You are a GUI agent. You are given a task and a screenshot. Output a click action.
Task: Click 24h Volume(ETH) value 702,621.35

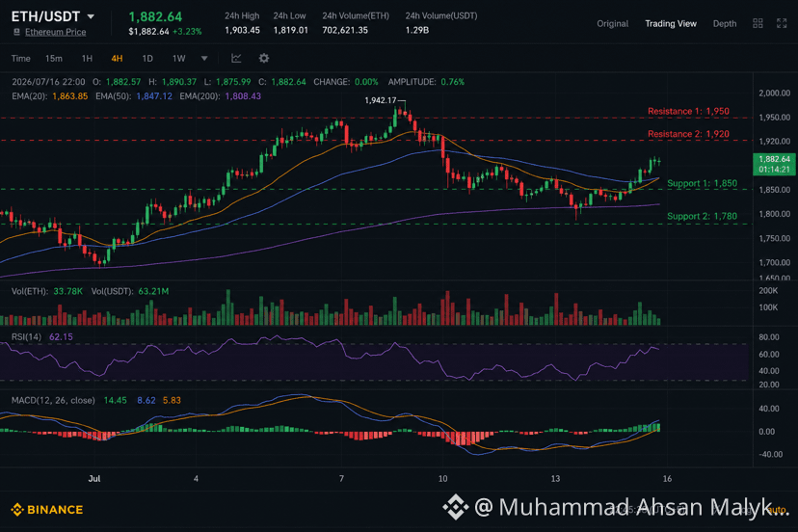tap(345, 30)
